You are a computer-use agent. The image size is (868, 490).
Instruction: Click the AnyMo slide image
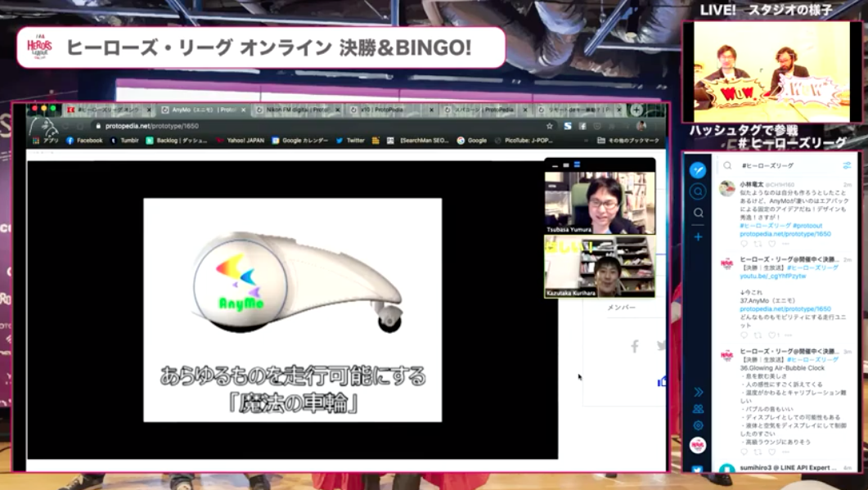[x=293, y=310]
